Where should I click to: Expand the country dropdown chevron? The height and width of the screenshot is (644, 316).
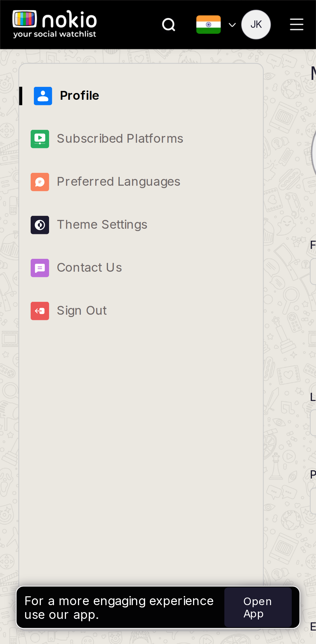coord(232,25)
